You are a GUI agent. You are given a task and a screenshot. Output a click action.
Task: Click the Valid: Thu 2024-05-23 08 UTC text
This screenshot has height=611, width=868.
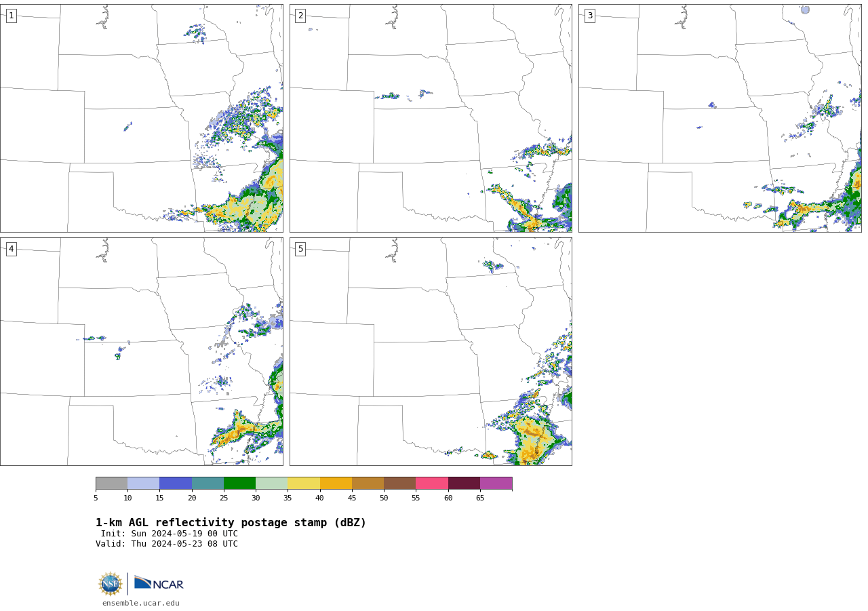pos(167,544)
